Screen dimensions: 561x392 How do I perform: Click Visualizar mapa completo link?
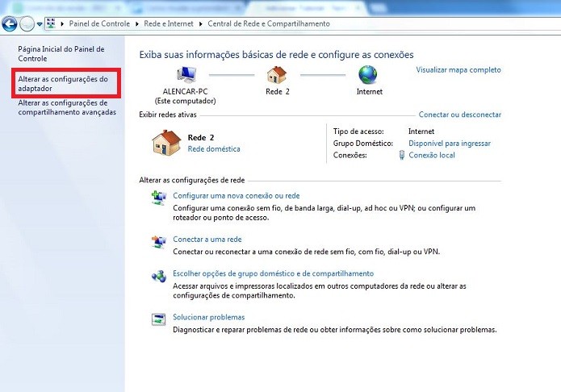pos(458,69)
